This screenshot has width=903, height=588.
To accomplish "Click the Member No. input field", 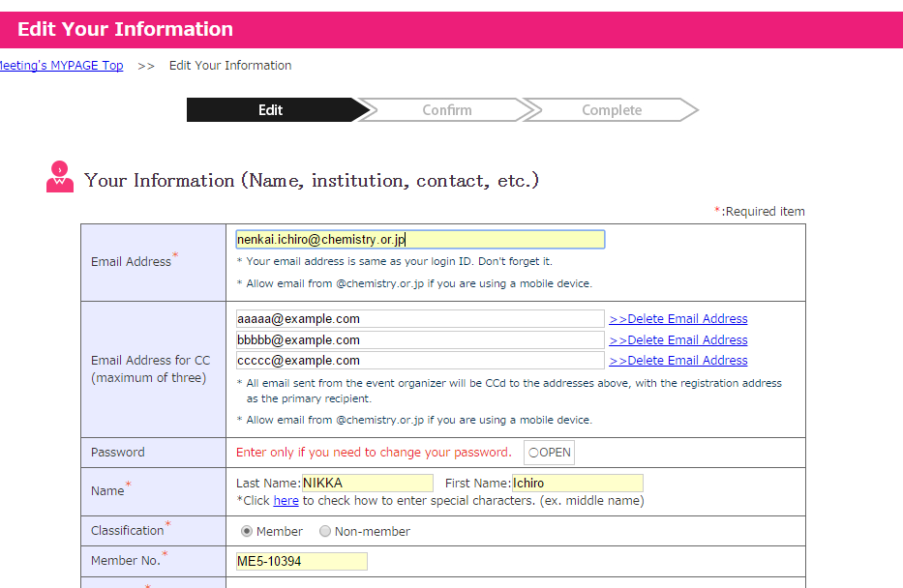I will (302, 561).
